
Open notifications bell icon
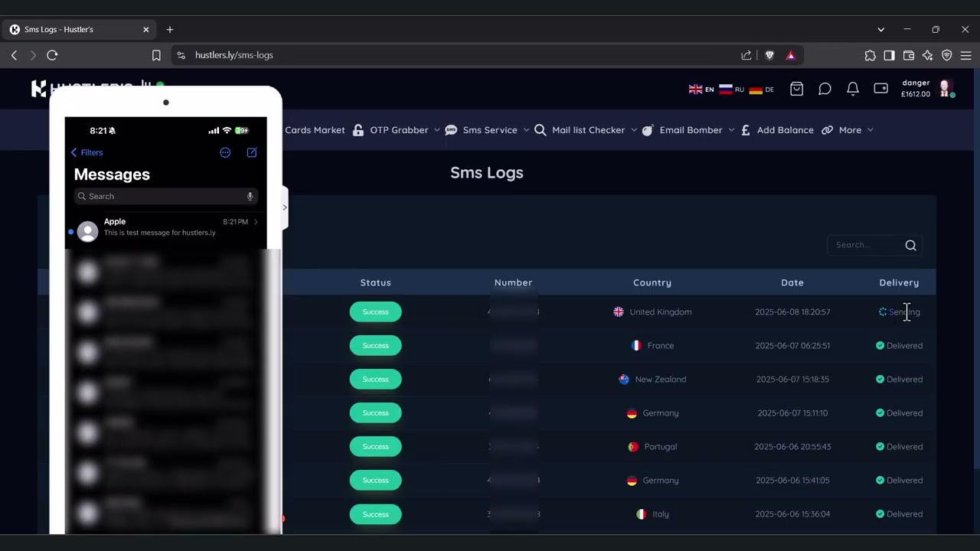pyautogui.click(x=853, y=89)
